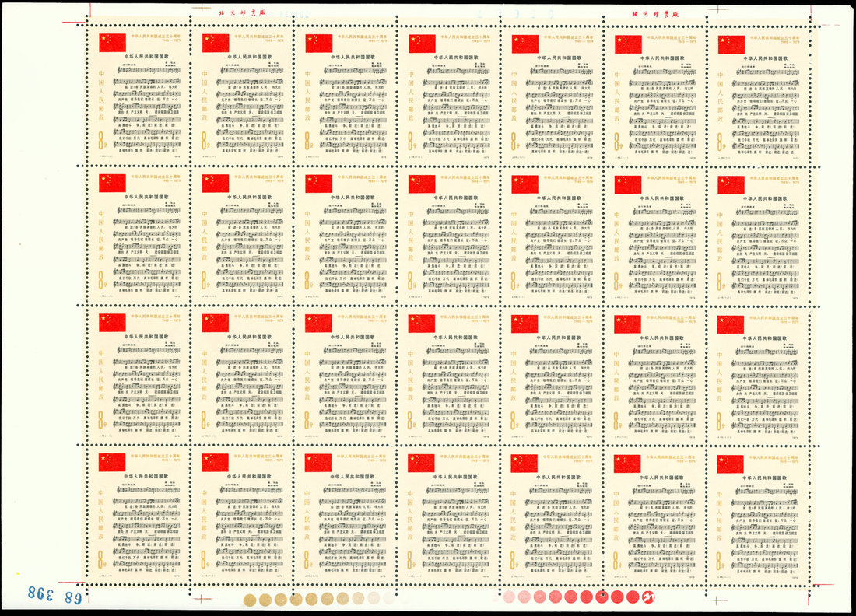The image size is (856, 616).
Task: Click the registration cross in the bottom-left margin
Action: coord(202,600)
